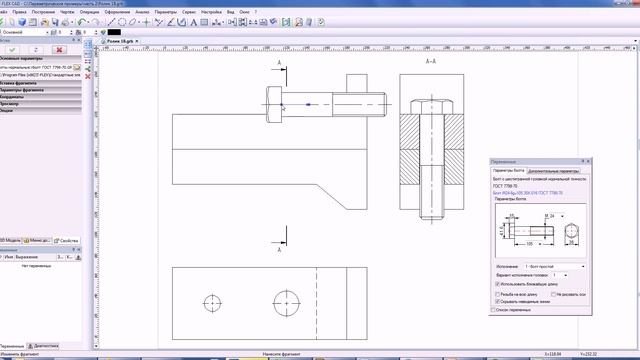
Task: Open the 'Построения' menu
Action: (x=43, y=12)
